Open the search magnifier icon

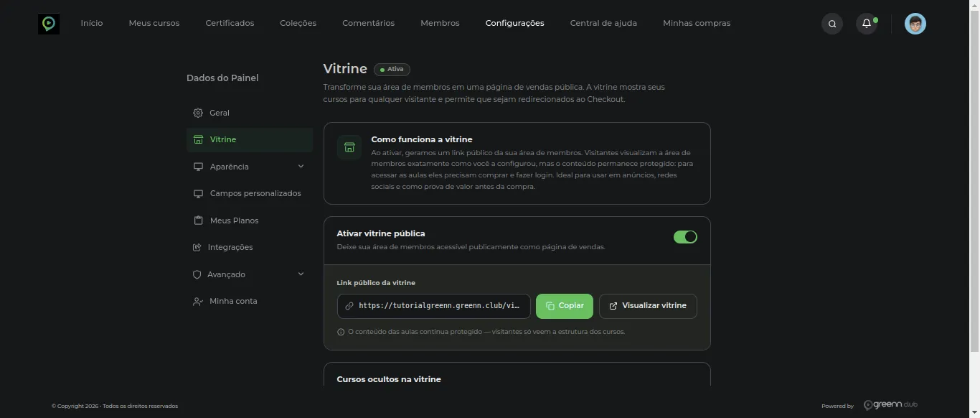[832, 24]
